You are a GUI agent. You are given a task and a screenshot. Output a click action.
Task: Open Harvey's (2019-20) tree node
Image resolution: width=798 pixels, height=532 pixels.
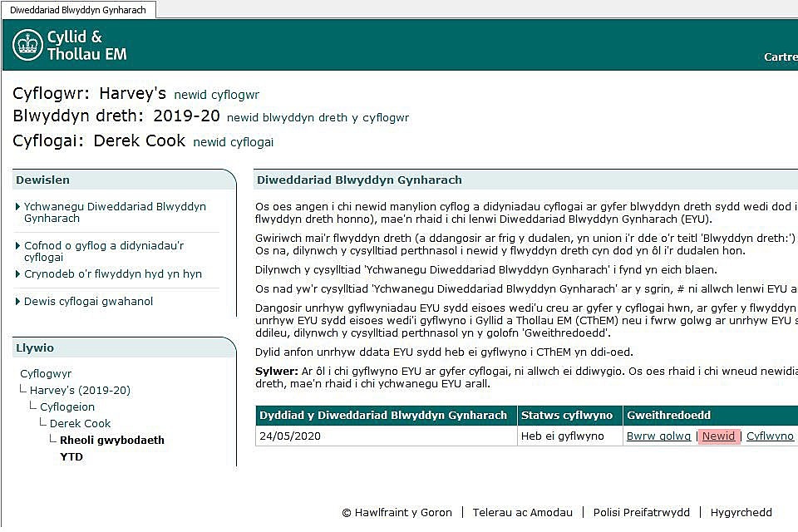tap(80, 390)
